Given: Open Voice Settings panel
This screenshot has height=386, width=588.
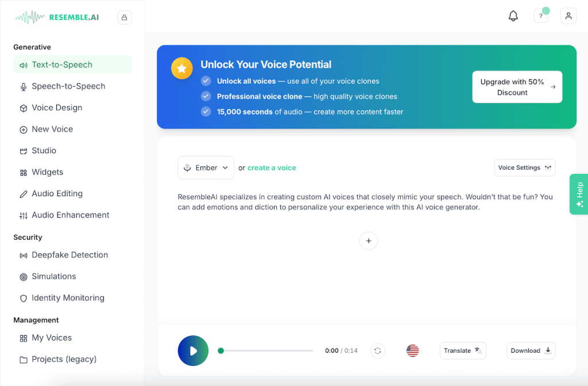Looking at the screenshot, I should 525,167.
